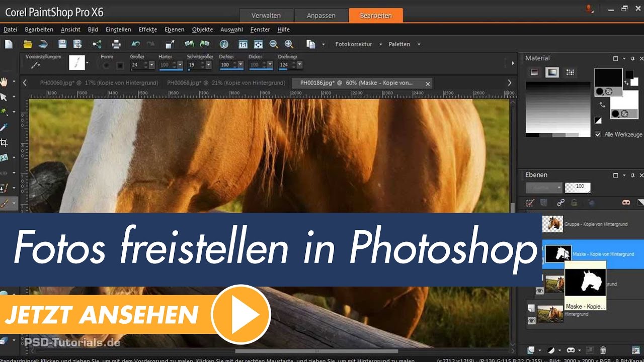Open the Paletten dropdown
The width and height of the screenshot is (644, 362).
pyautogui.click(x=419, y=44)
